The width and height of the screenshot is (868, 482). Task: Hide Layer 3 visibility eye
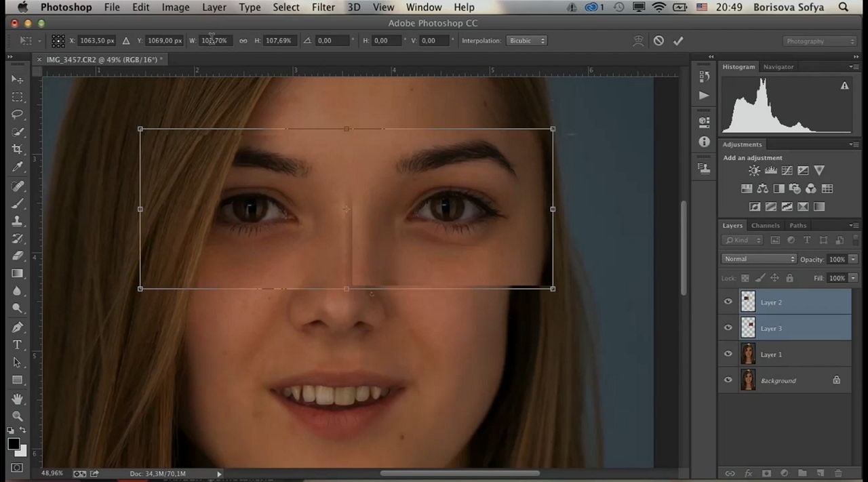point(728,328)
